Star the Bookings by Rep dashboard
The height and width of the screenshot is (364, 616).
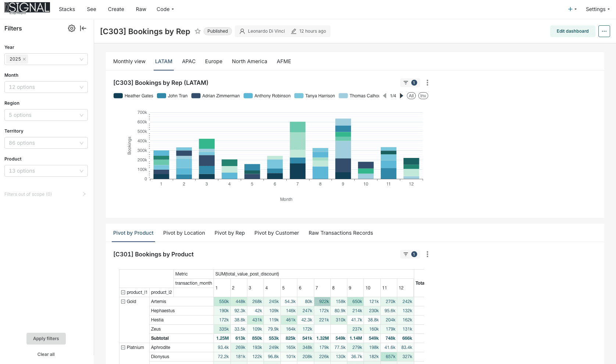pos(198,31)
